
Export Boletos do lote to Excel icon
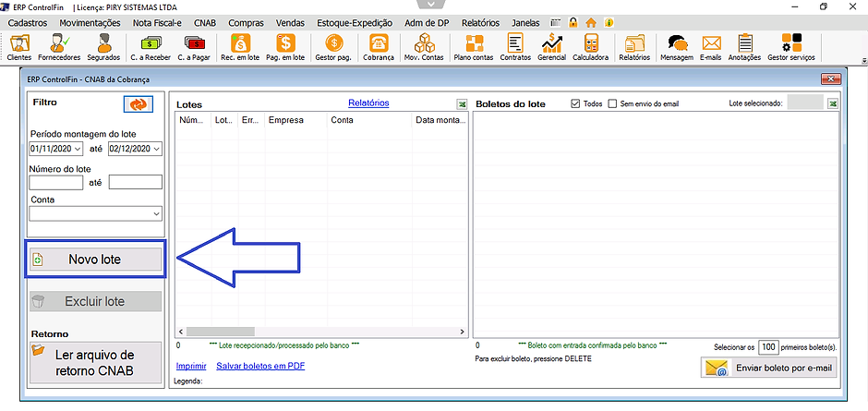tap(833, 103)
